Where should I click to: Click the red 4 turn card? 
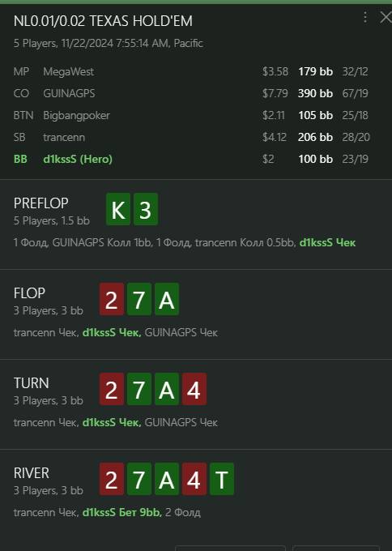click(x=194, y=389)
